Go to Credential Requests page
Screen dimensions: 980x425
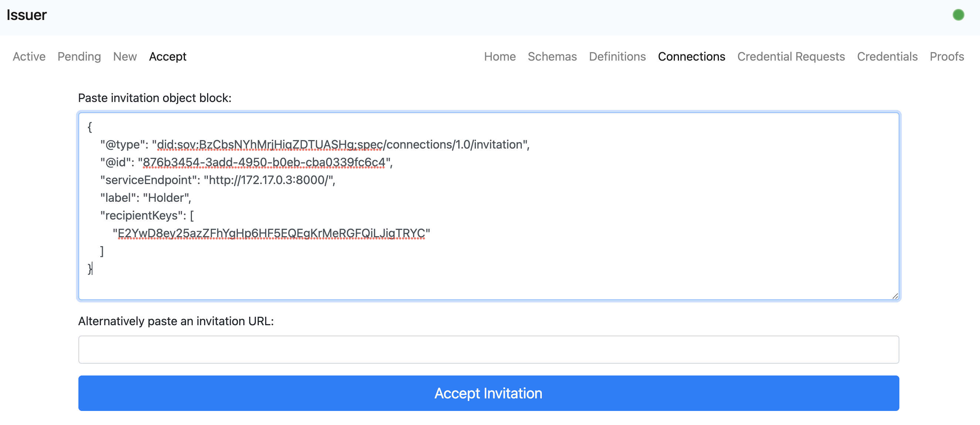point(791,57)
